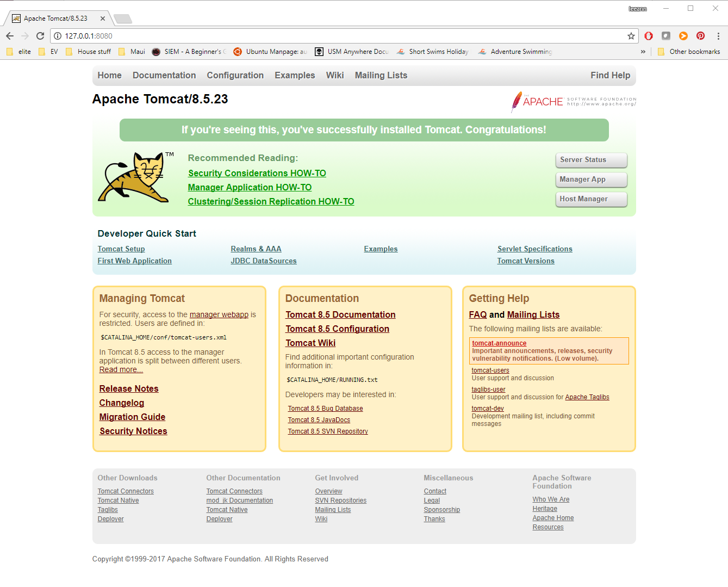
Task: Open the Maui bookmark folder
Action: click(132, 52)
